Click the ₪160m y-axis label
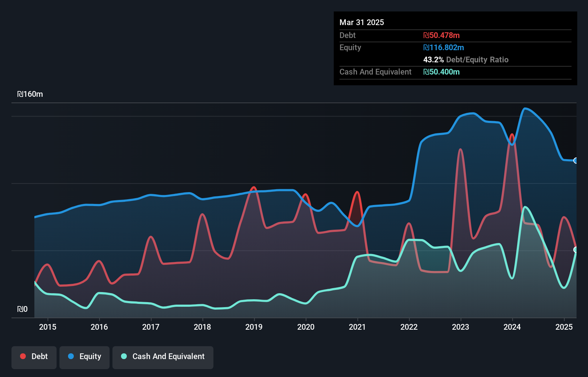588x377 pixels. point(30,94)
